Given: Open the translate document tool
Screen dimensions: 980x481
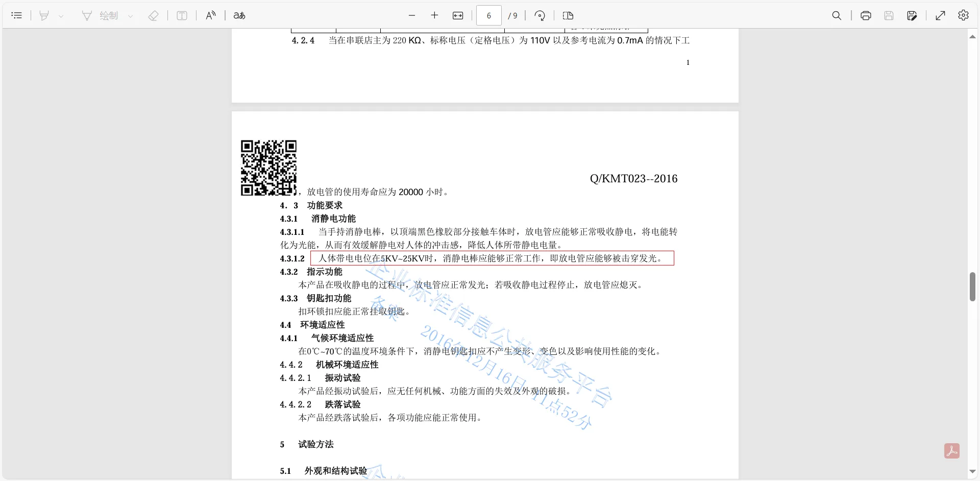Looking at the screenshot, I should click(239, 15).
